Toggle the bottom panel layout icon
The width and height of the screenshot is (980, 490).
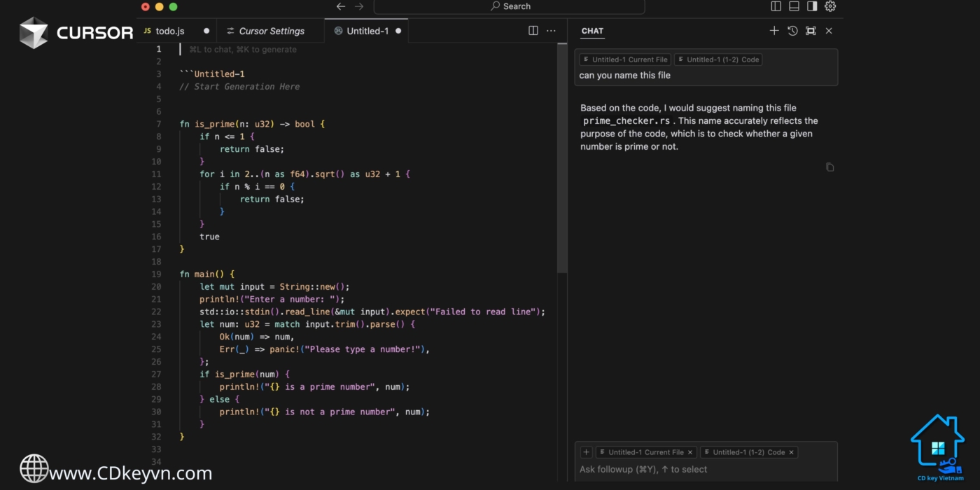[794, 6]
